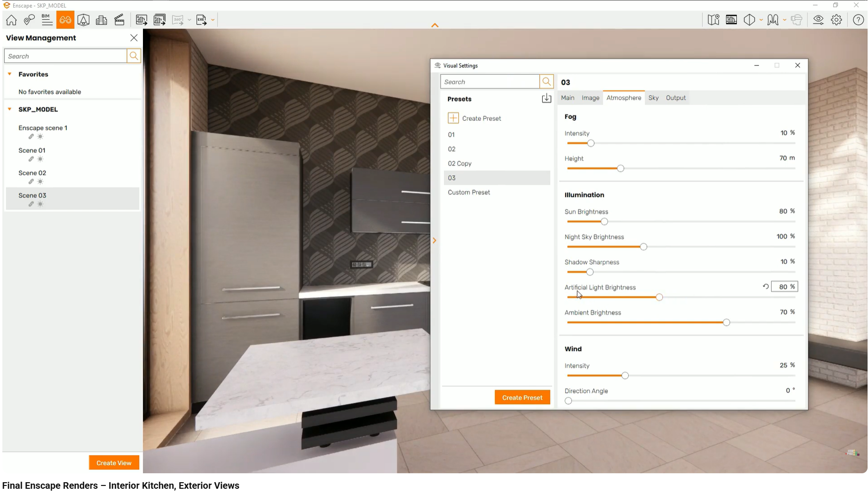
Task: Click the import presets icon beside Presets
Action: (546, 98)
